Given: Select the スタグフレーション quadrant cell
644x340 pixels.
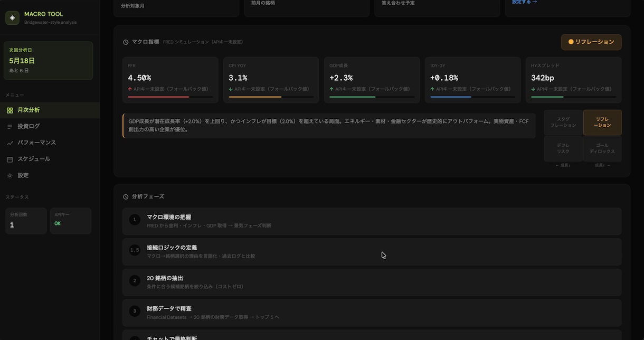Looking at the screenshot, I should tap(563, 122).
